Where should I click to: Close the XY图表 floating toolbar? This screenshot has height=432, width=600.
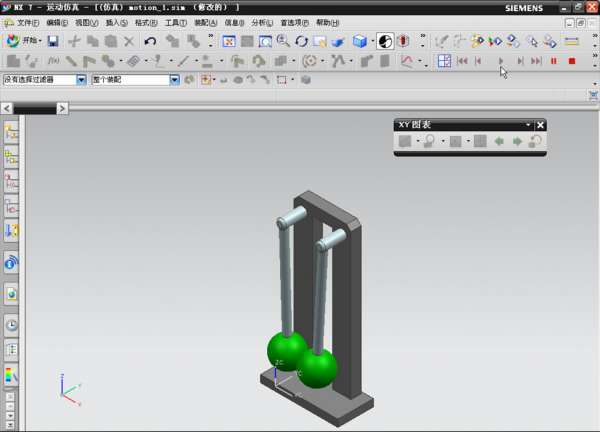tap(540, 125)
